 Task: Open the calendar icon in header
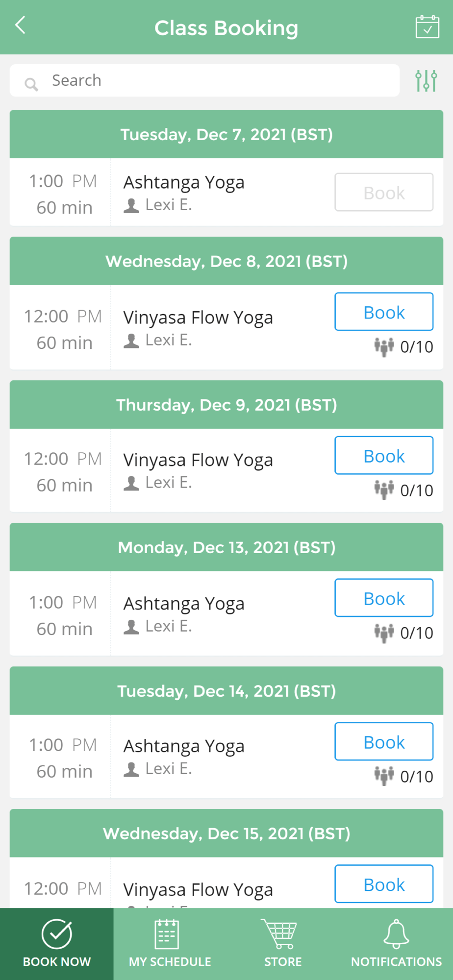pos(427,27)
